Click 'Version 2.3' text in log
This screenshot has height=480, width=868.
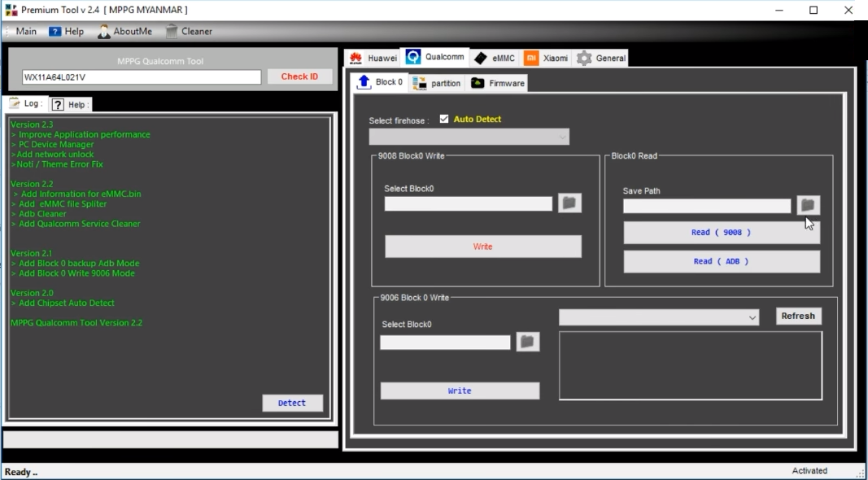(32, 124)
